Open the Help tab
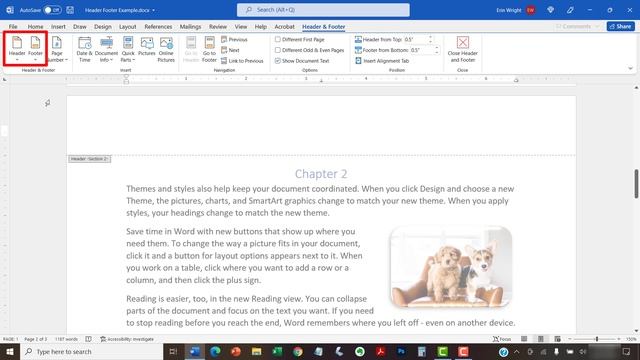 pos(261,27)
